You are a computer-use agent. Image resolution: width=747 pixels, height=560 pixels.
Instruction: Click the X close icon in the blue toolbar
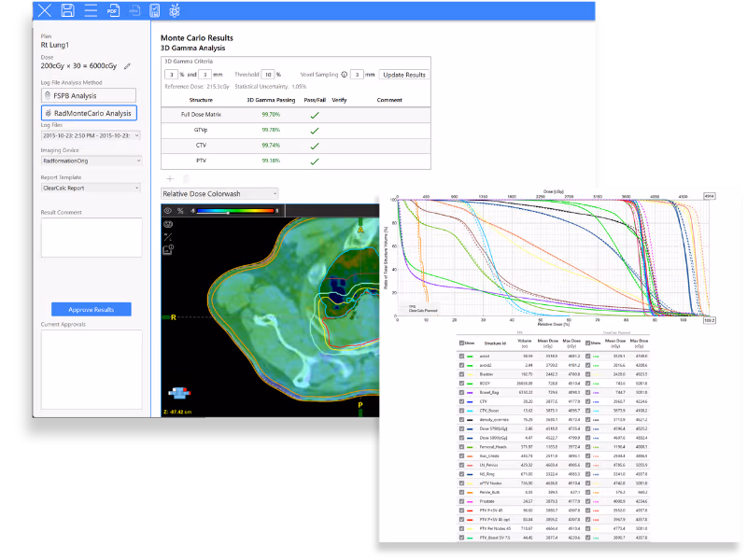pyautogui.click(x=44, y=10)
